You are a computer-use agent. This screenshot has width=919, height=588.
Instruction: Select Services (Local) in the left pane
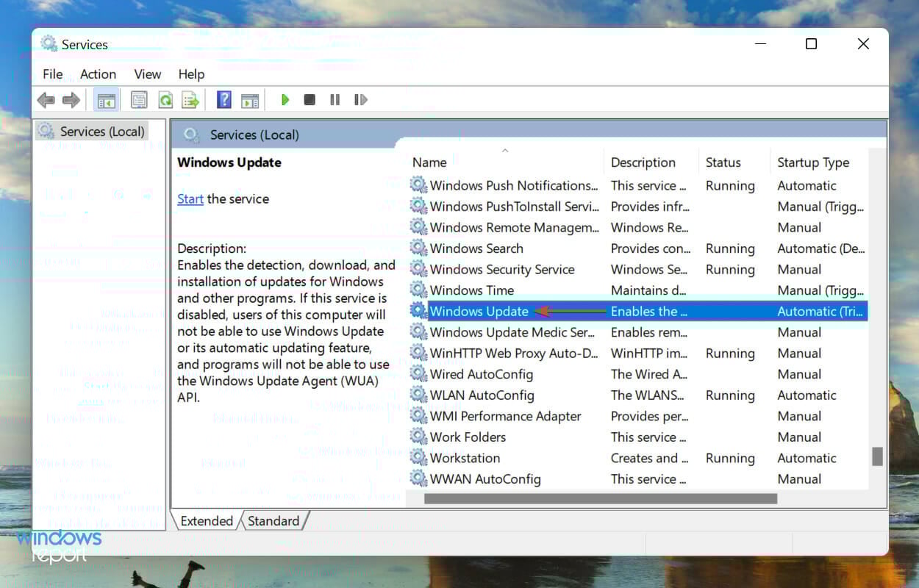point(99,131)
